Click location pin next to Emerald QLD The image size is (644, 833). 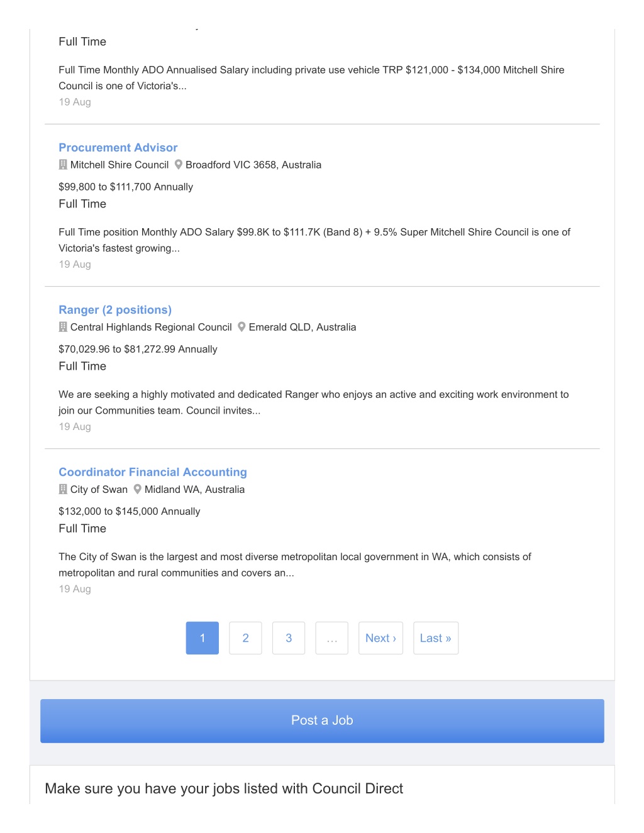pos(241,327)
